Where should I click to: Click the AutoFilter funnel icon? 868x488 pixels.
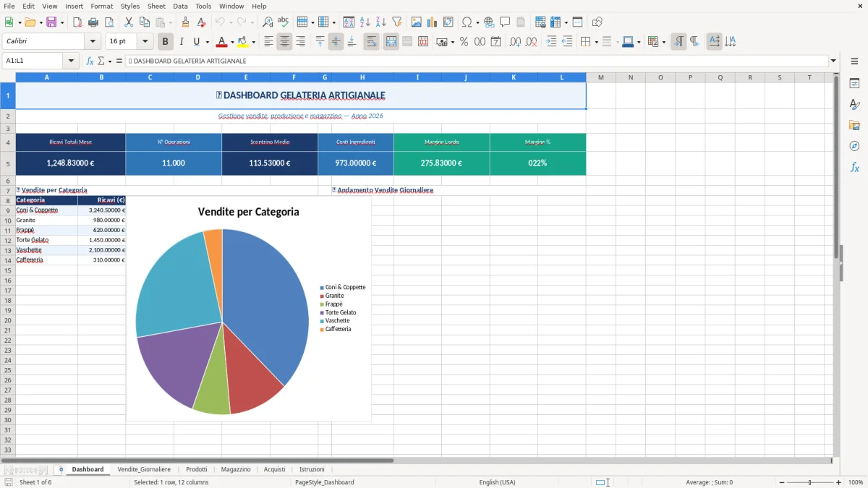click(396, 22)
